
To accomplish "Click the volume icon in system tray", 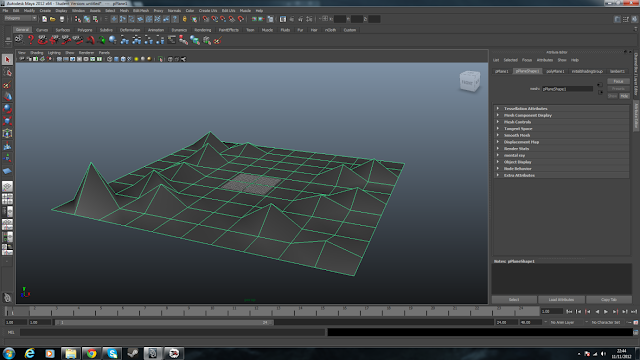I will [603, 354].
